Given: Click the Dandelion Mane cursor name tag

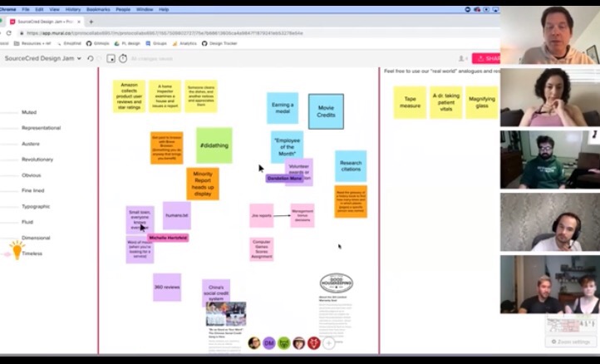Looking at the screenshot, I should [x=285, y=179].
